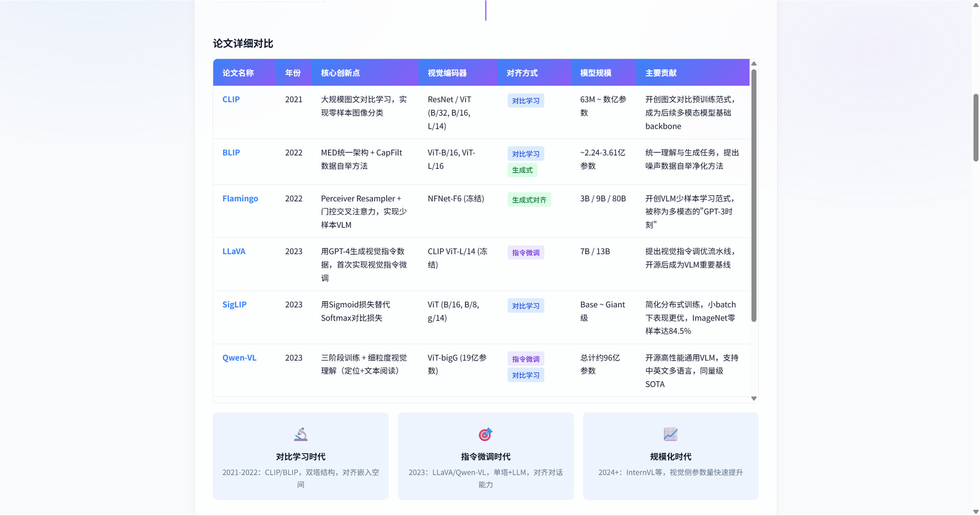Click the chart icon above 规模化时代
The height and width of the screenshot is (516, 980).
(671, 434)
